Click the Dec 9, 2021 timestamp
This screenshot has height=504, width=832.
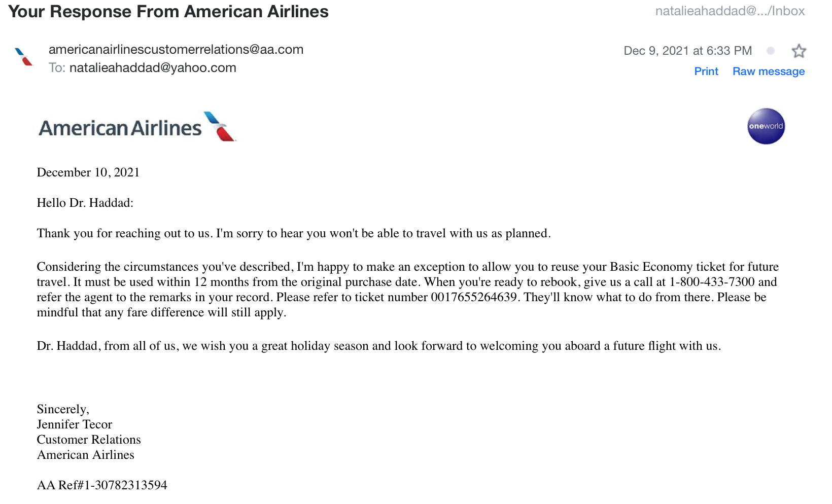pos(688,51)
